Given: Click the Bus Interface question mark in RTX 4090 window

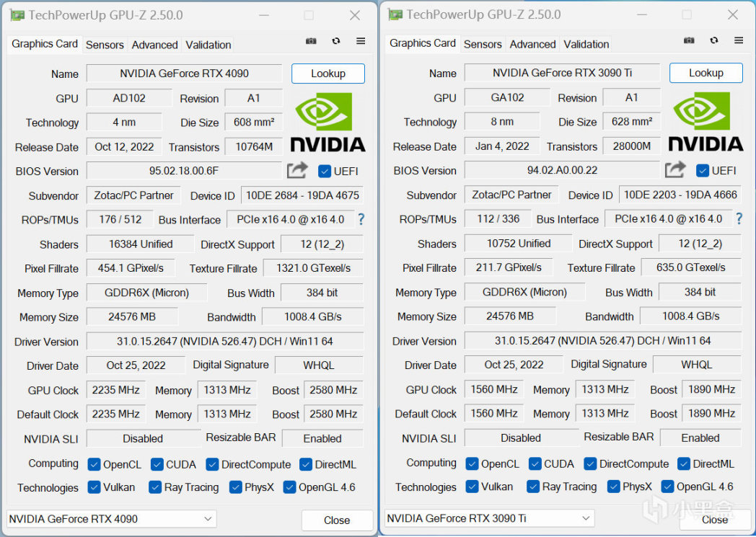Looking at the screenshot, I should click(x=361, y=220).
